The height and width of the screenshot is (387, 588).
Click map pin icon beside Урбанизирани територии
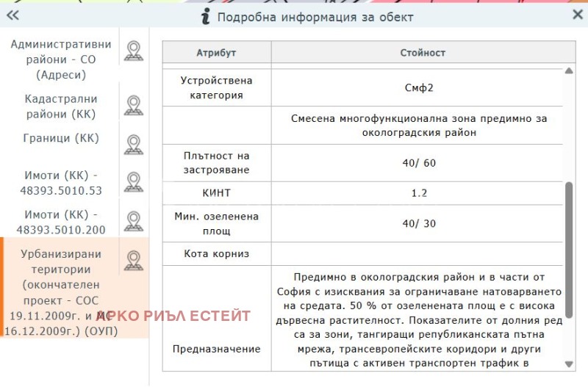133,261
